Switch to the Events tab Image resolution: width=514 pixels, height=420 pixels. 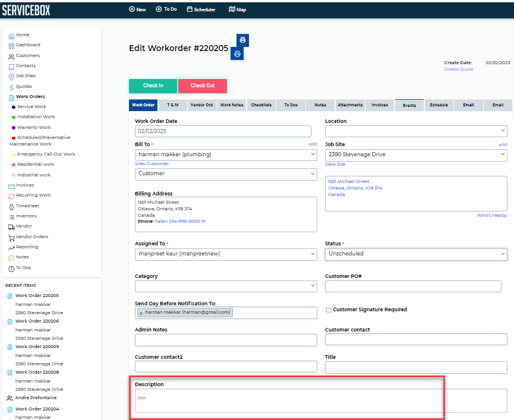[x=409, y=106]
